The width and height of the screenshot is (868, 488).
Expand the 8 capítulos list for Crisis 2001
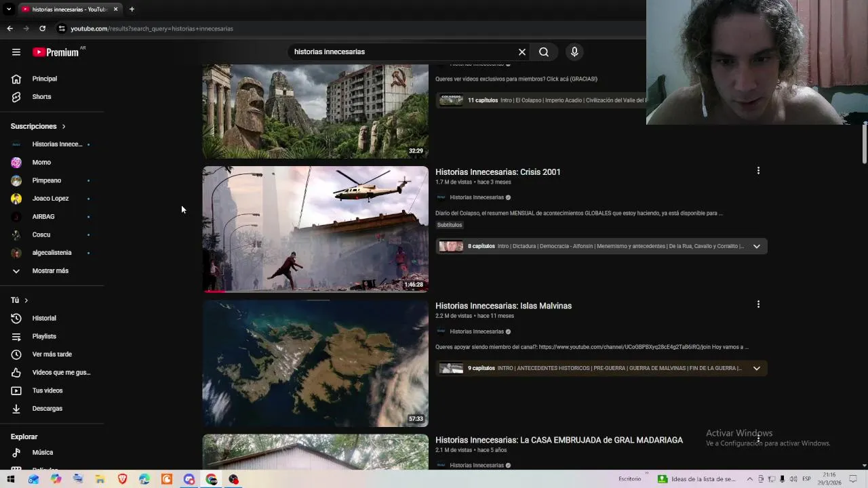pos(757,246)
